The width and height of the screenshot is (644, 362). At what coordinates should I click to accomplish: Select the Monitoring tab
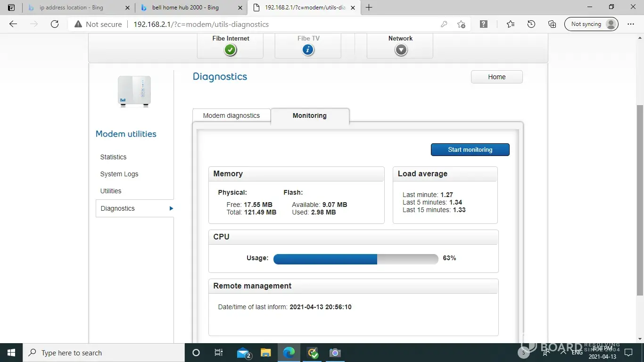pos(309,115)
